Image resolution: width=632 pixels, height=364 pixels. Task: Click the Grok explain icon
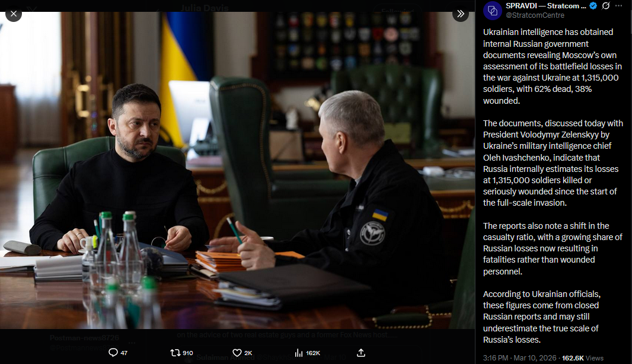point(606,6)
